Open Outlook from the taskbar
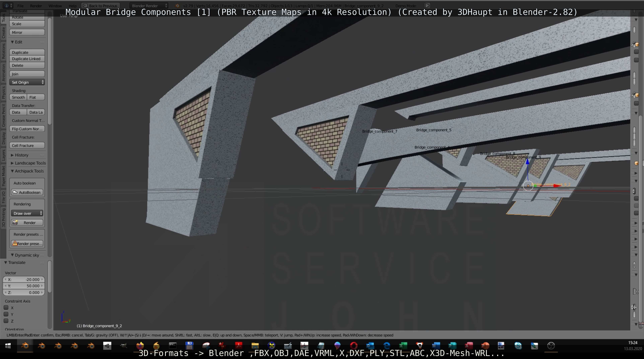The image size is (644, 359). (x=370, y=346)
